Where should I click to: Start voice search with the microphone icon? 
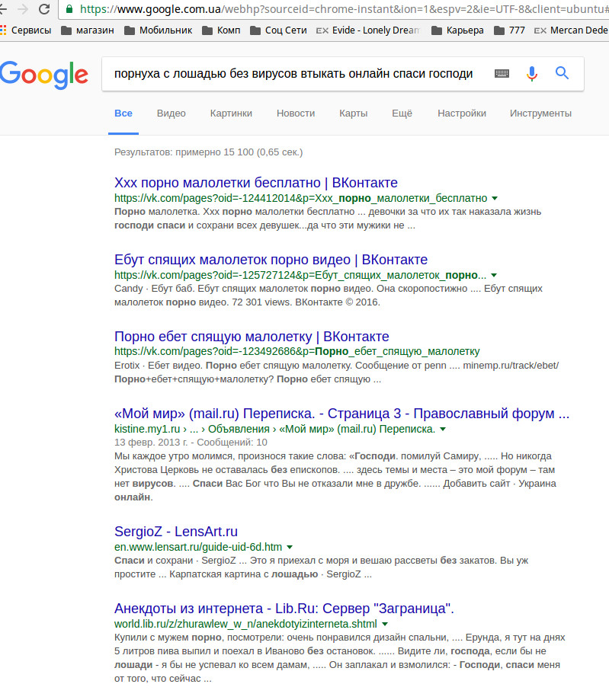(x=532, y=74)
